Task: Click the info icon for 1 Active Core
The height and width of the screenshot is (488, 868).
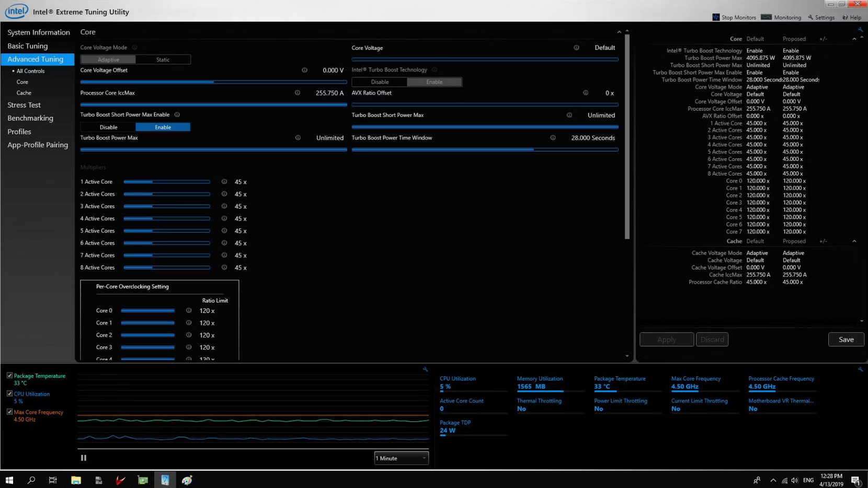Action: tap(224, 182)
